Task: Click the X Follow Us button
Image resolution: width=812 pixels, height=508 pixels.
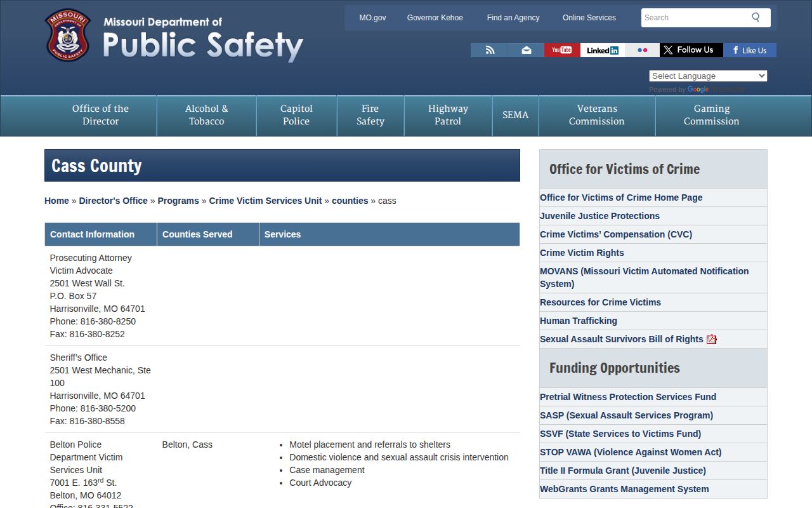Action: pos(691,50)
